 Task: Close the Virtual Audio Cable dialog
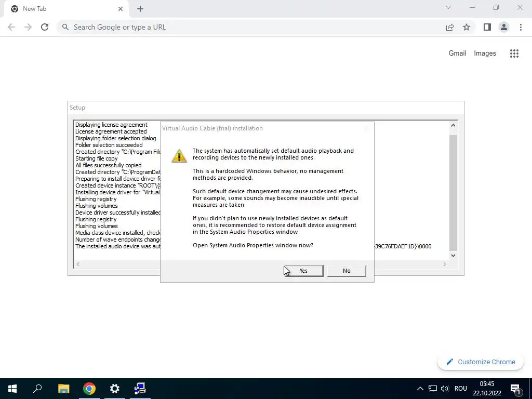pos(365,129)
